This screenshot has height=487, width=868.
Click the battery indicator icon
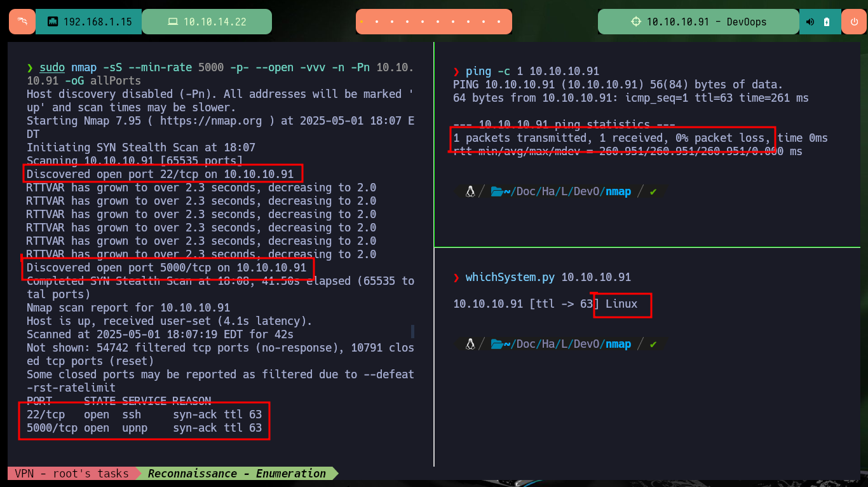pos(827,22)
